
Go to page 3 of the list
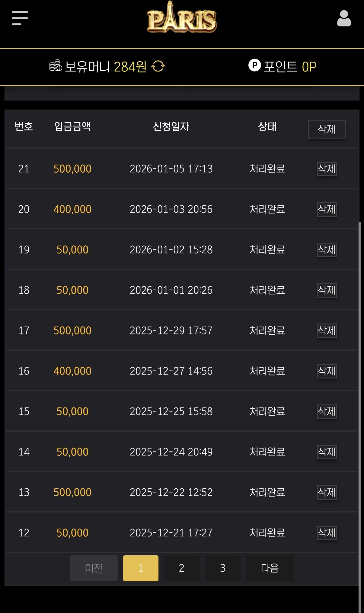click(223, 568)
